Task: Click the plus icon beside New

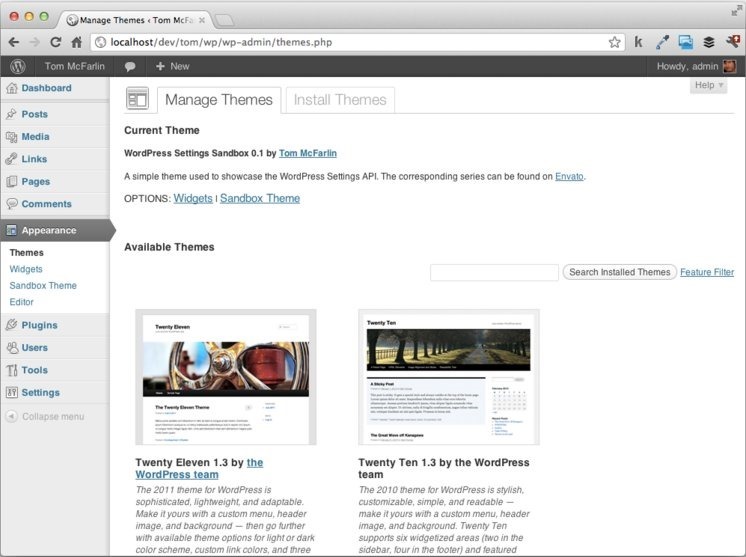Action: [x=160, y=67]
